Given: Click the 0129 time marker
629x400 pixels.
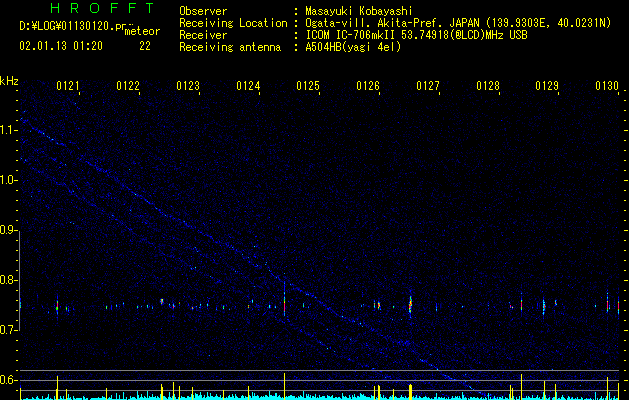Looking at the screenshot, I should coord(547,86).
